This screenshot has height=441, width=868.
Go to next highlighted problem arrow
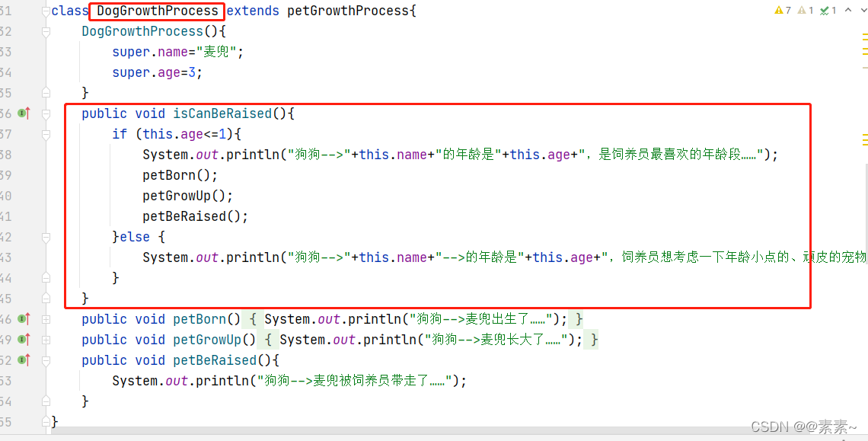click(x=863, y=10)
